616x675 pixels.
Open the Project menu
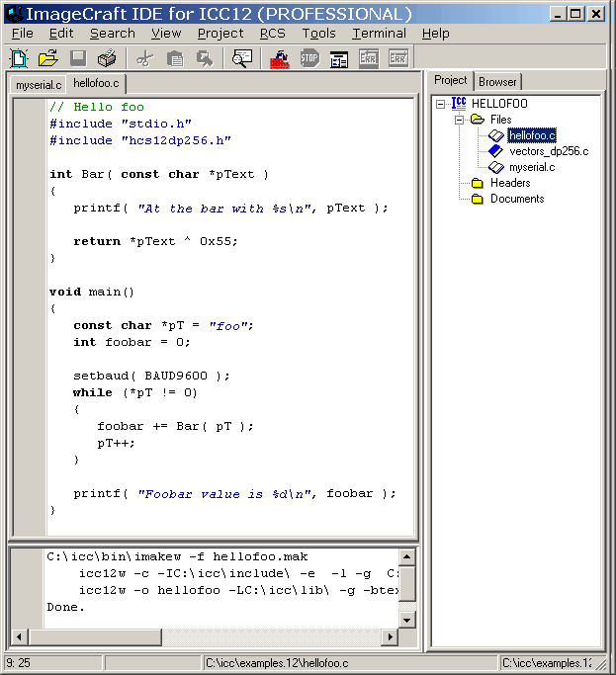coord(220,34)
